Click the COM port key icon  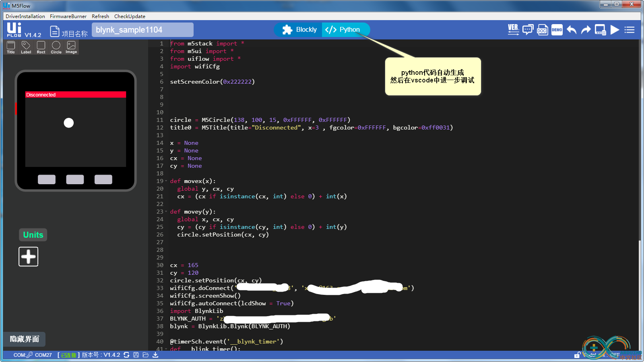tap(29, 355)
